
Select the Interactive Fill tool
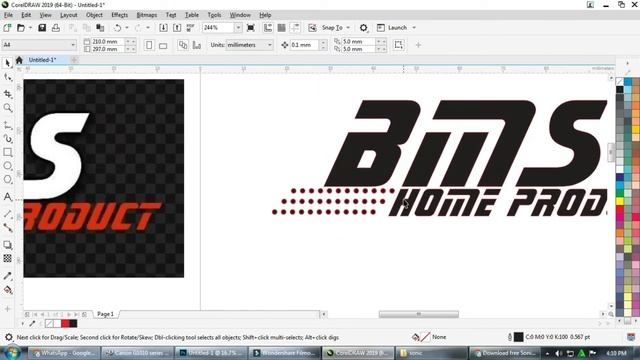tap(7, 290)
